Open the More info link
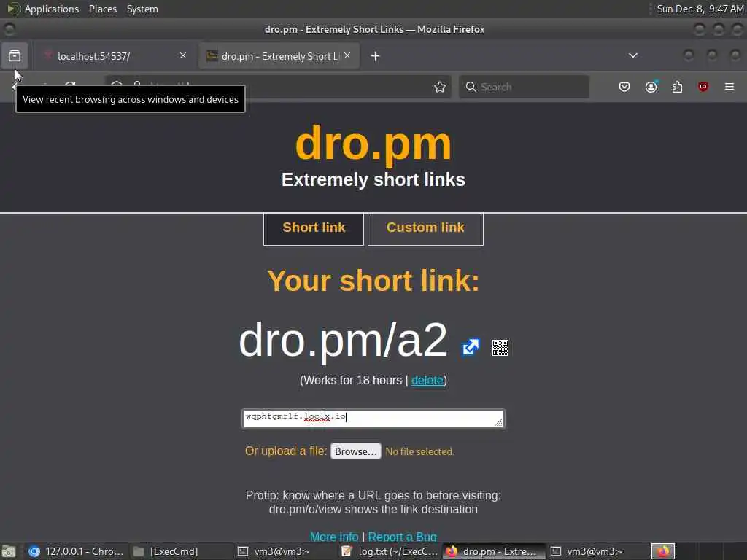 click(334, 537)
